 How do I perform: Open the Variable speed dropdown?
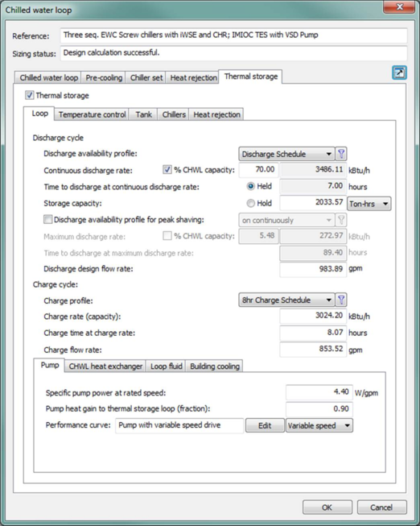point(319,425)
